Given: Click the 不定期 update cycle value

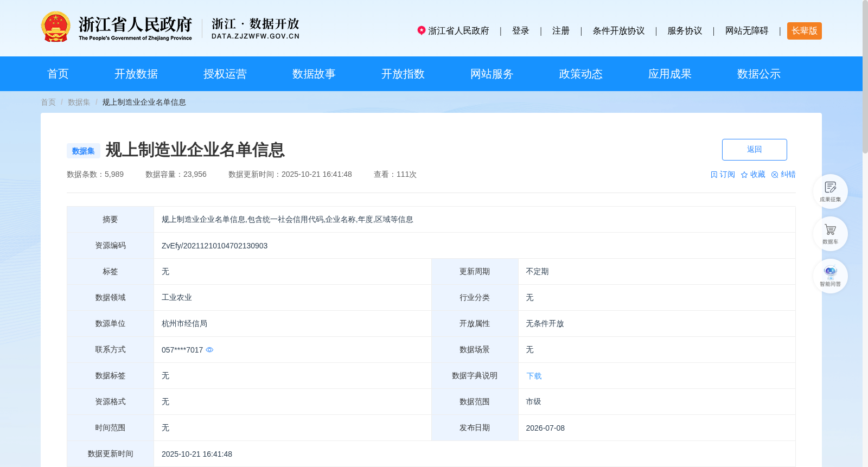Looking at the screenshot, I should 537,272.
